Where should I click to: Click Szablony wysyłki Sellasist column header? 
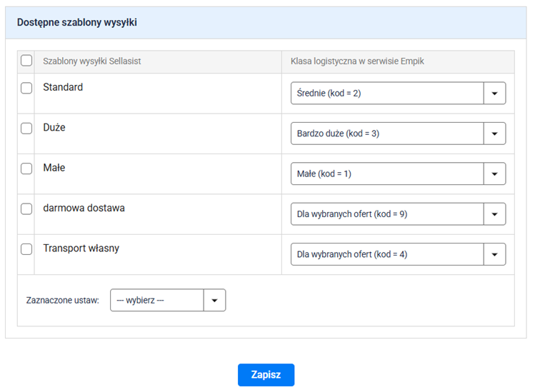92,61
